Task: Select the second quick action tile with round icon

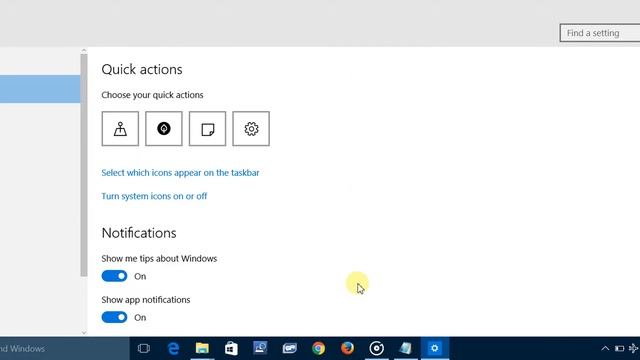Action: (164, 129)
